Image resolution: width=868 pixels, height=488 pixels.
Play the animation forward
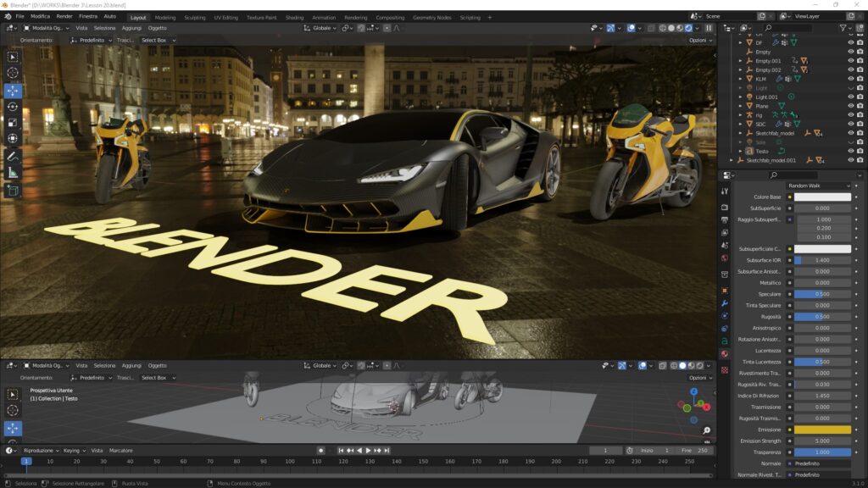click(368, 451)
